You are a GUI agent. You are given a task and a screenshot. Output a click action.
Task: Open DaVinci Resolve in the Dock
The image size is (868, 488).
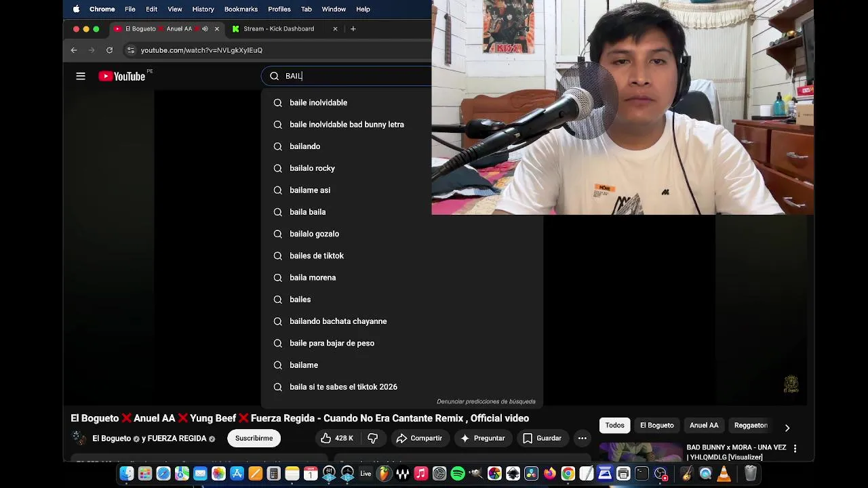tap(531, 474)
